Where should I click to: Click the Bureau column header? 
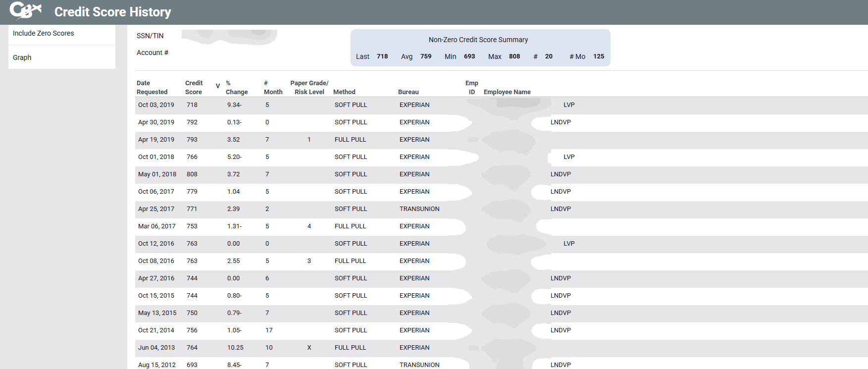[408, 92]
